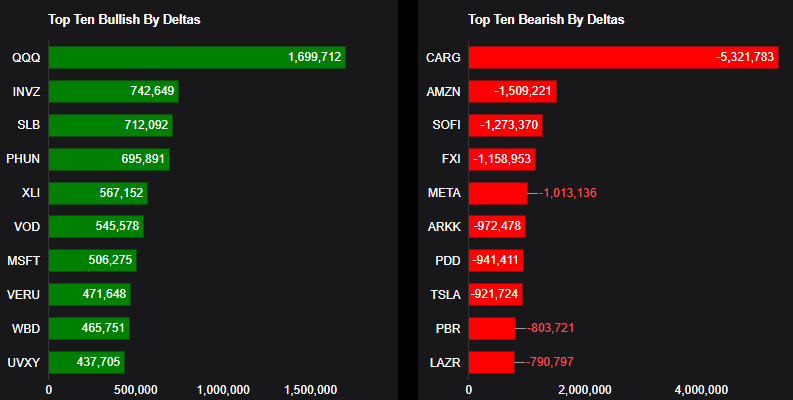Select the ARKK red bar
Screen dimensions: 793x400
[x=497, y=227]
